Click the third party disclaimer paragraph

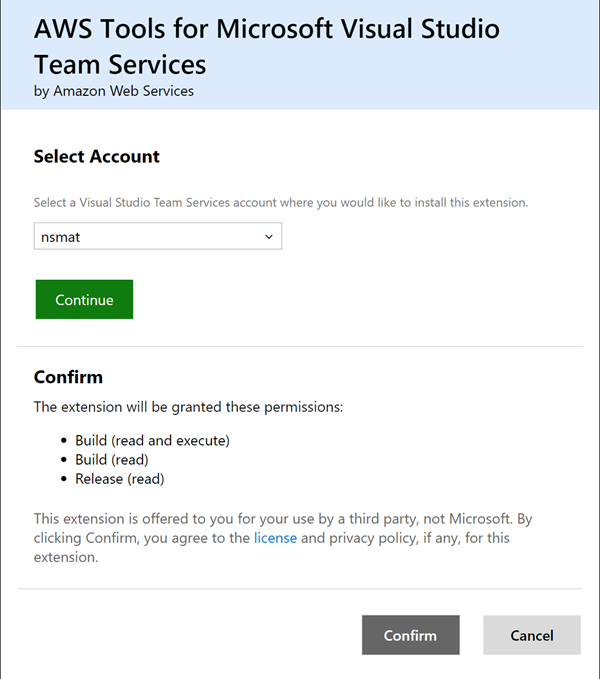(283, 538)
